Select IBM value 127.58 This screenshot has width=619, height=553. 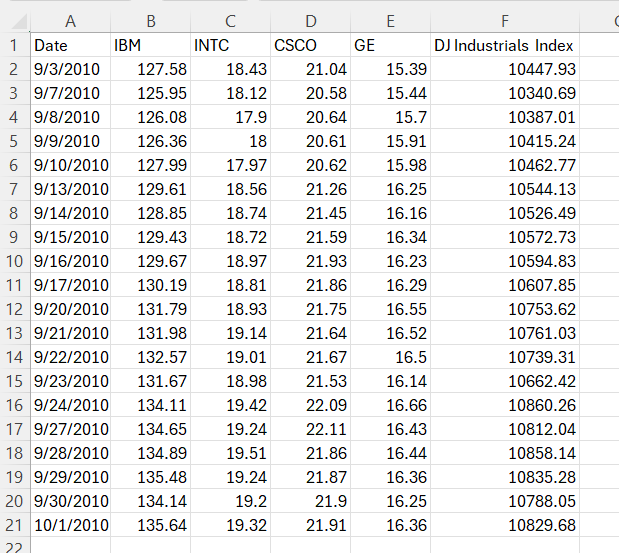coord(151,69)
